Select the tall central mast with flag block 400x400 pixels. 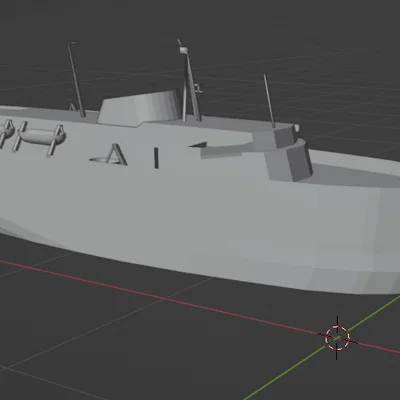coord(189,81)
